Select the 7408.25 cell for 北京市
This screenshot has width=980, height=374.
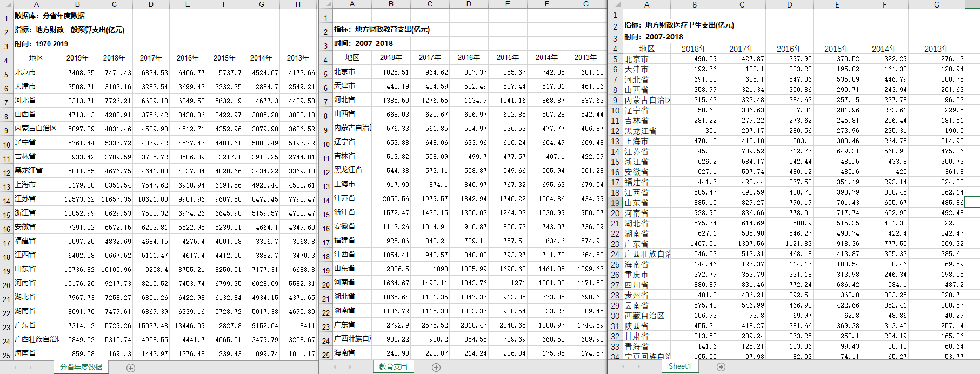point(77,72)
